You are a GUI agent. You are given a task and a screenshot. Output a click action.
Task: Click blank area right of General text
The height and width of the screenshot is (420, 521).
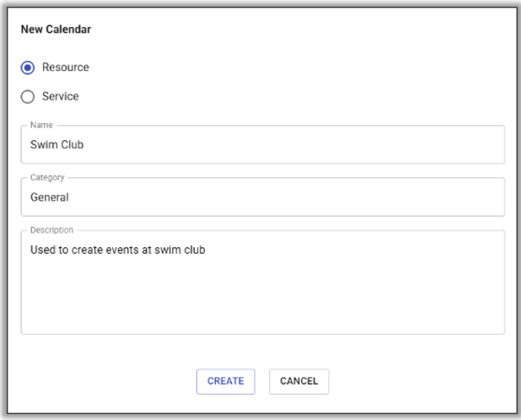[x=295, y=197]
